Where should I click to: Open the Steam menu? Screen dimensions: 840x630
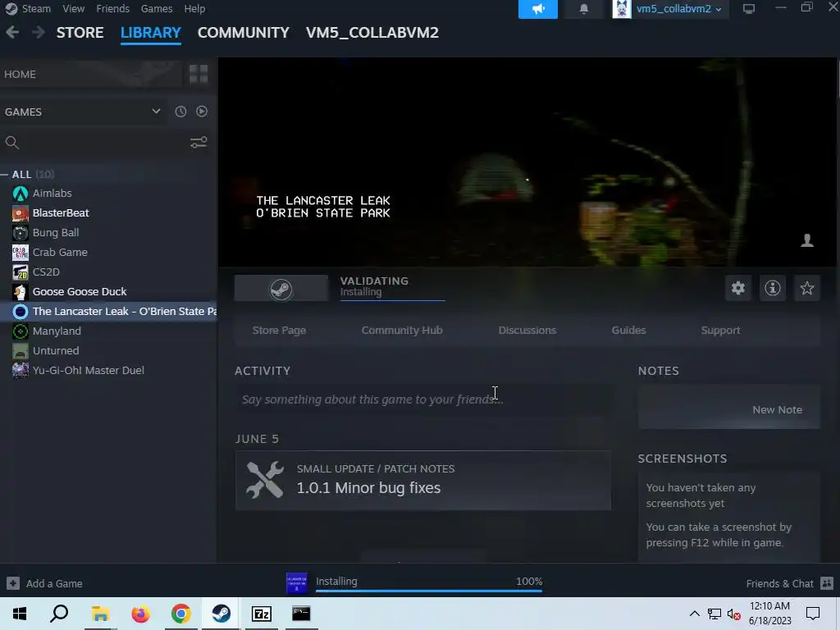pos(36,8)
